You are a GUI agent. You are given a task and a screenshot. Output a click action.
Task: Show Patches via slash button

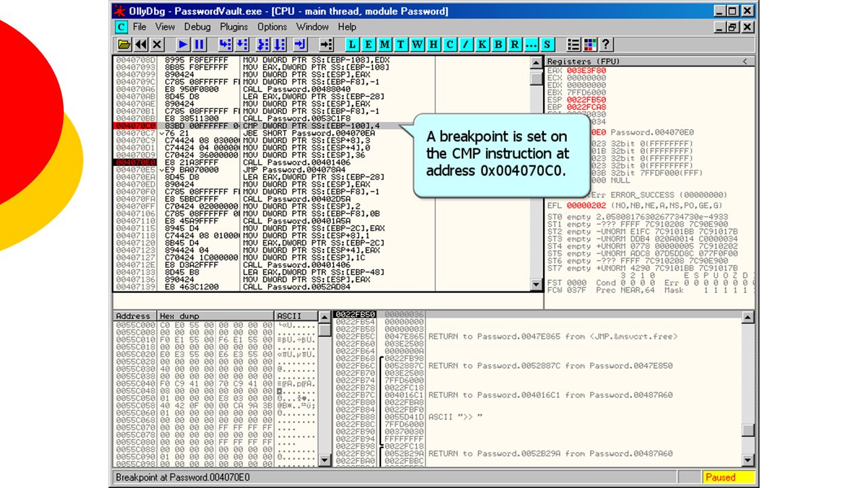pyautogui.click(x=466, y=45)
